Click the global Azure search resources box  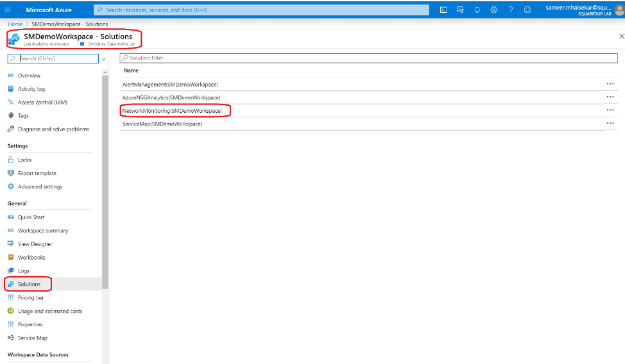[261, 10]
